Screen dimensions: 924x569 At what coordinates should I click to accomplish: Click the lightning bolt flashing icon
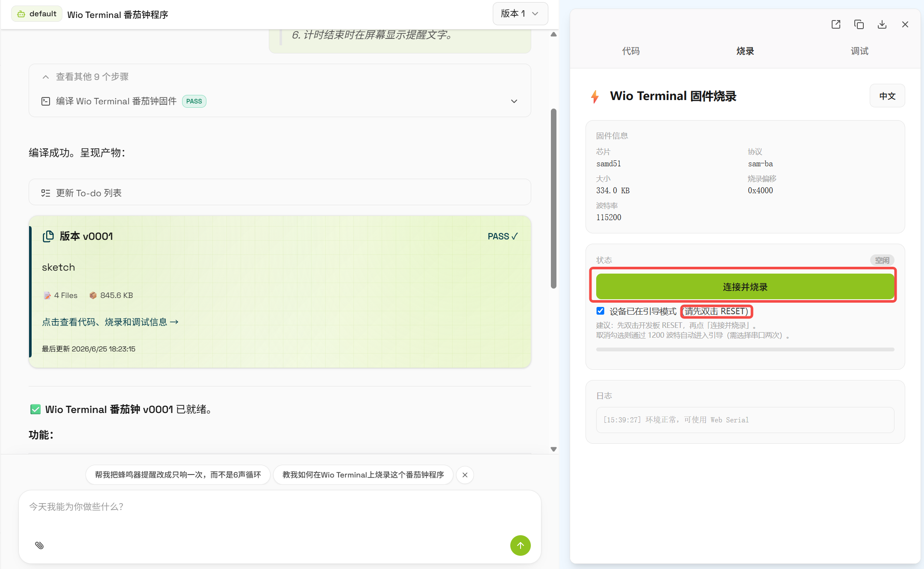pyautogui.click(x=594, y=96)
